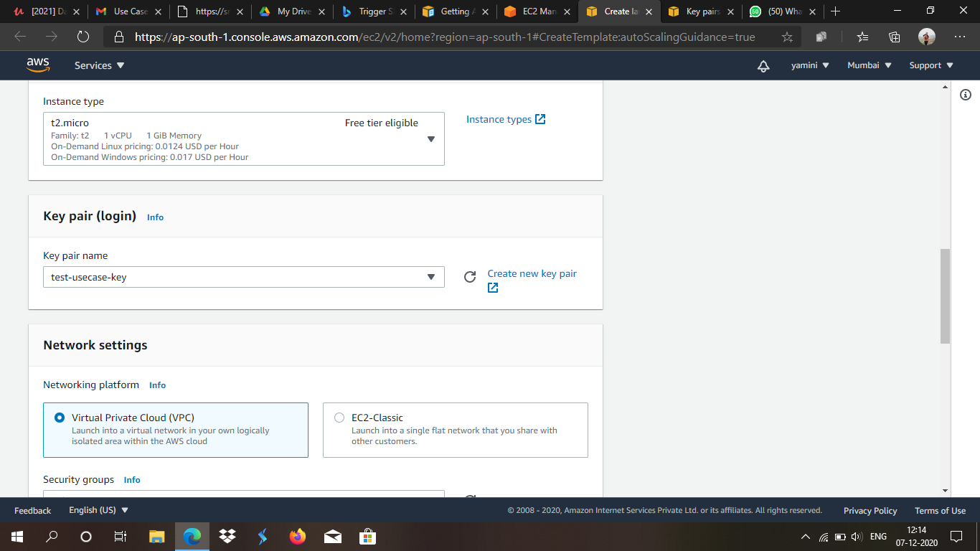
Task: Open Info for Networking platform
Action: click(x=157, y=385)
